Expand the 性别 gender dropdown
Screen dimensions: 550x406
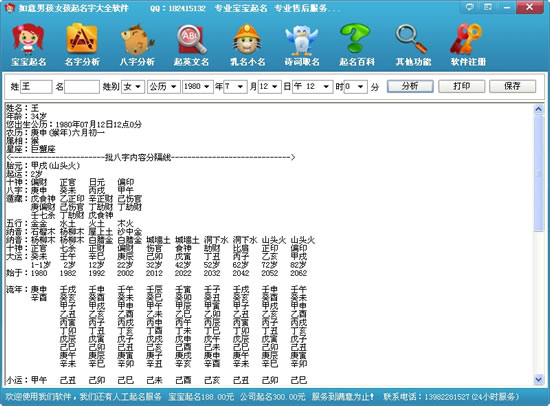coord(133,86)
